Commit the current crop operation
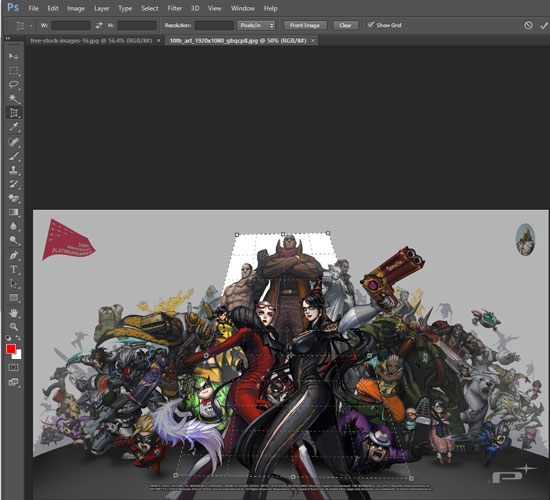The width and height of the screenshot is (550, 500). coord(544,25)
